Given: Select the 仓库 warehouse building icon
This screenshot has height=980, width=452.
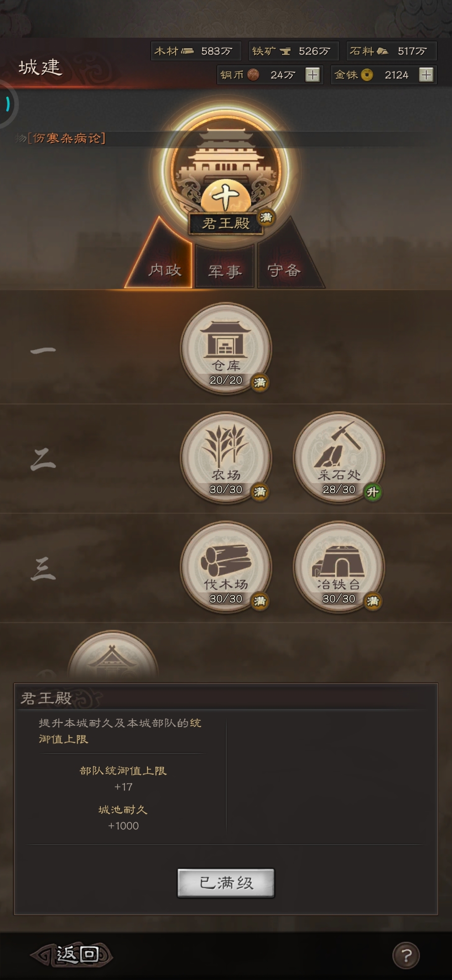Looking at the screenshot, I should pos(226,348).
